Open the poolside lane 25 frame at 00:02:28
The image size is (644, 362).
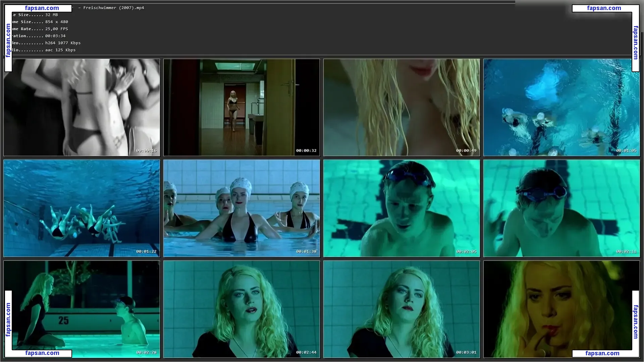click(82, 309)
